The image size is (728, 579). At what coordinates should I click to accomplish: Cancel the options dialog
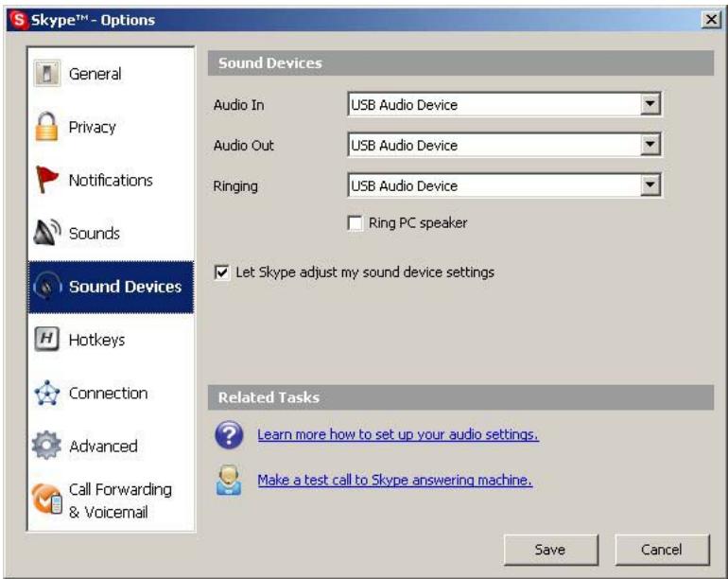click(x=662, y=550)
